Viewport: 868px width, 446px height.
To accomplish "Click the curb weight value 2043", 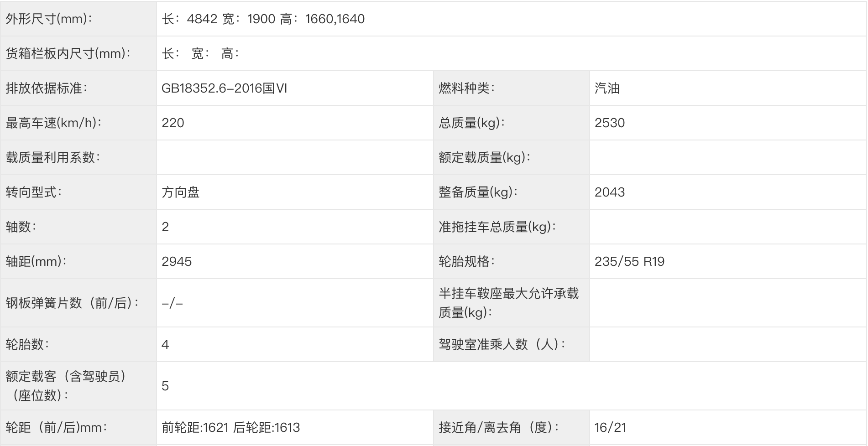I will 610,192.
